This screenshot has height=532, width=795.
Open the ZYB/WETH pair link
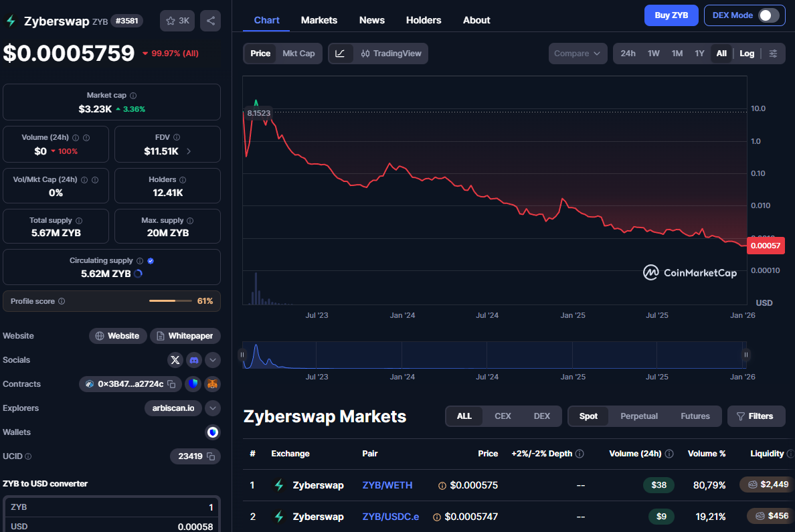tap(387, 485)
